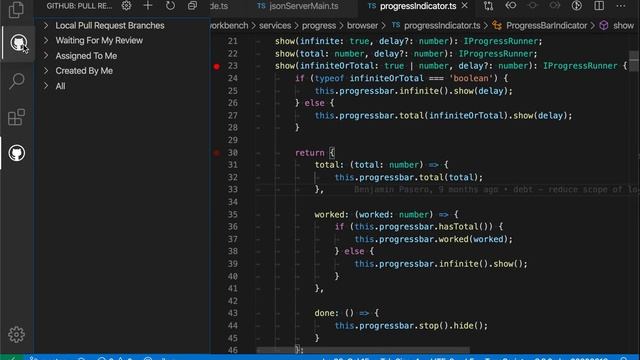640x360 pixels.
Task: Select the Created By Me row
Action: click(122, 71)
